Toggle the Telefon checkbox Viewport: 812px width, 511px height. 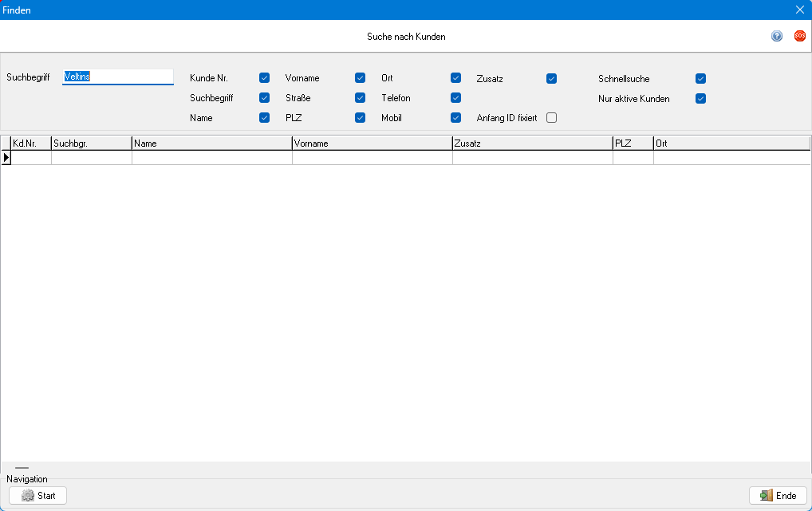[455, 98]
